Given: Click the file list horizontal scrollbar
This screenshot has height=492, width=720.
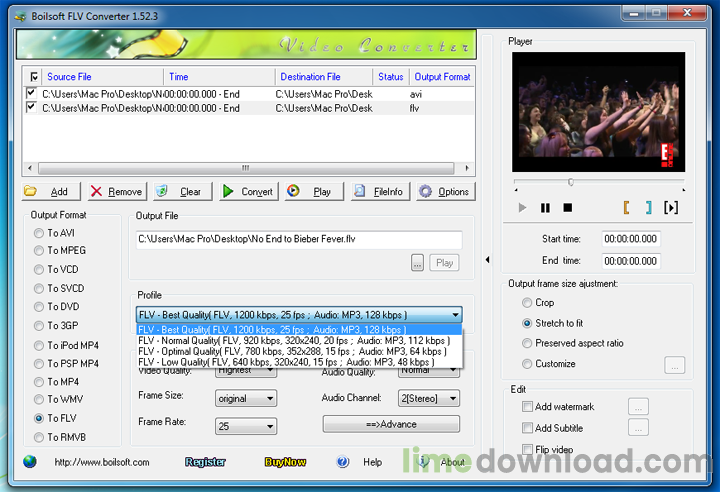Looking at the screenshot, I should (248, 168).
